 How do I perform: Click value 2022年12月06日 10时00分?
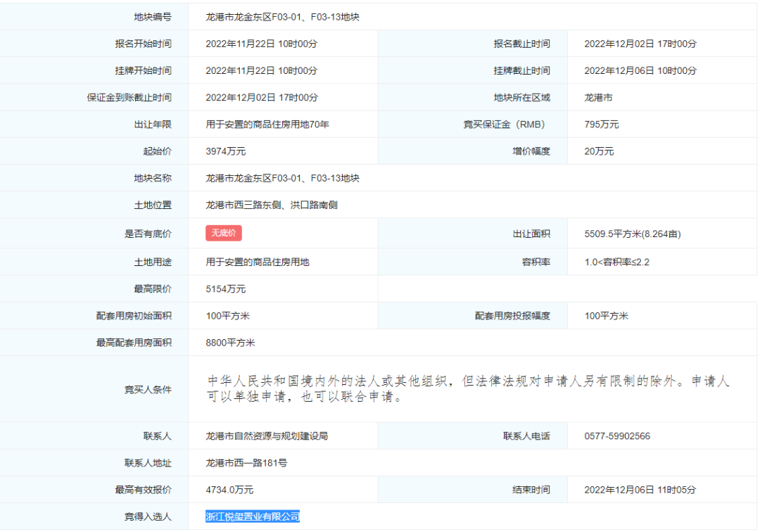[640, 71]
